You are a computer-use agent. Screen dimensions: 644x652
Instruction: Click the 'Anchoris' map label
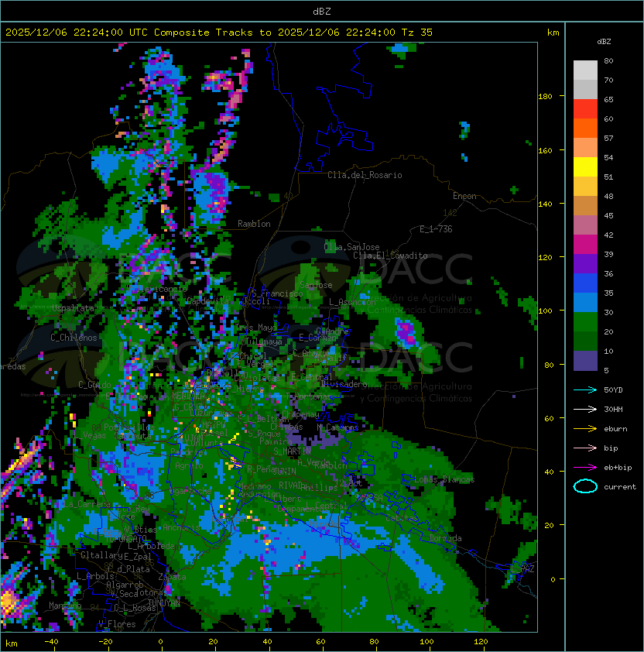coord(181,527)
